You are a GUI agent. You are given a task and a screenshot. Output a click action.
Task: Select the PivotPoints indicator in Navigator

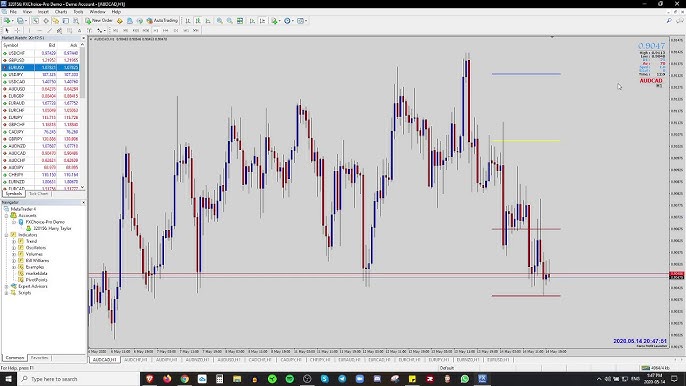36,280
